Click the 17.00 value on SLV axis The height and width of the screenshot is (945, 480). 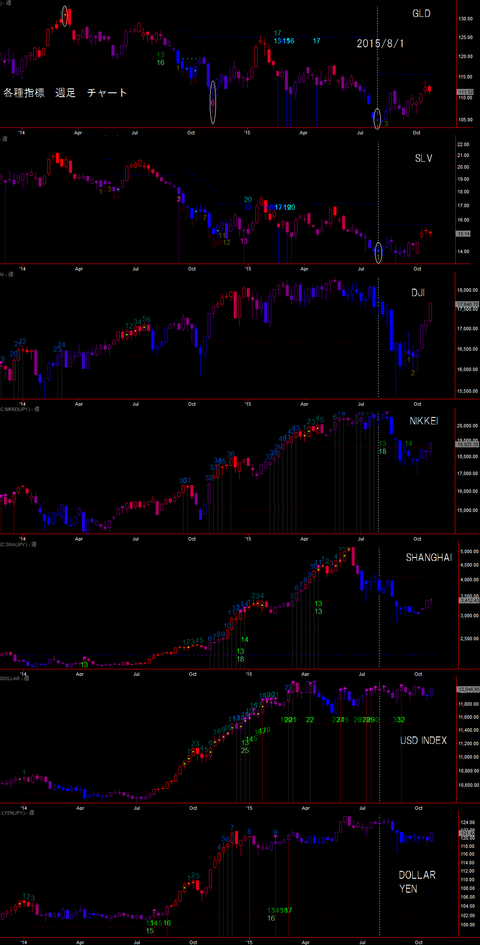point(464,204)
